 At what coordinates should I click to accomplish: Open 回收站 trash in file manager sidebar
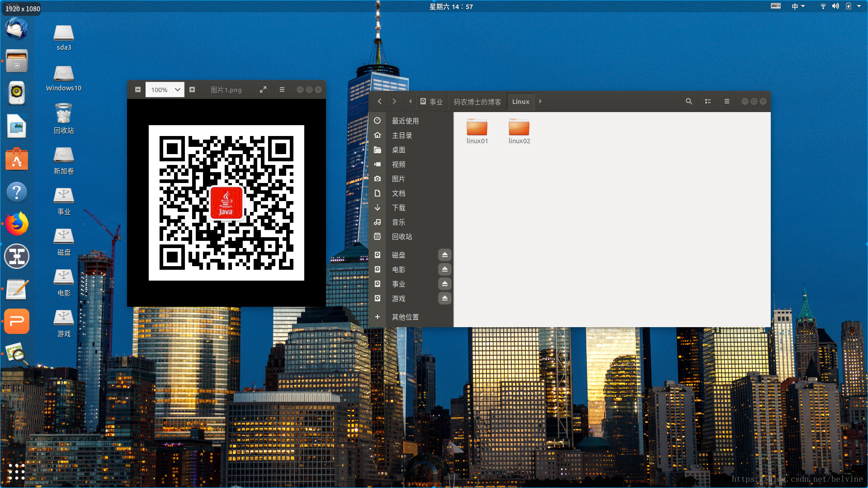click(x=411, y=236)
